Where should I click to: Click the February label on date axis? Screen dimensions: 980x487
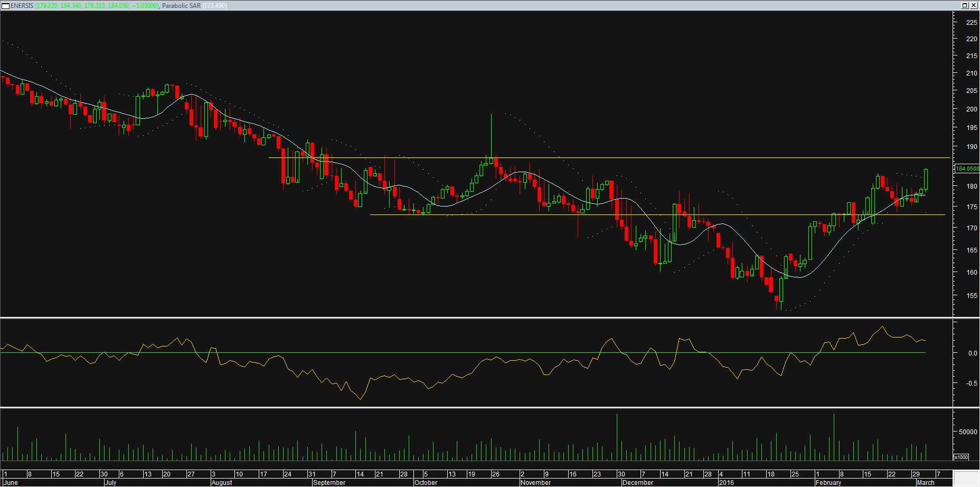click(828, 483)
